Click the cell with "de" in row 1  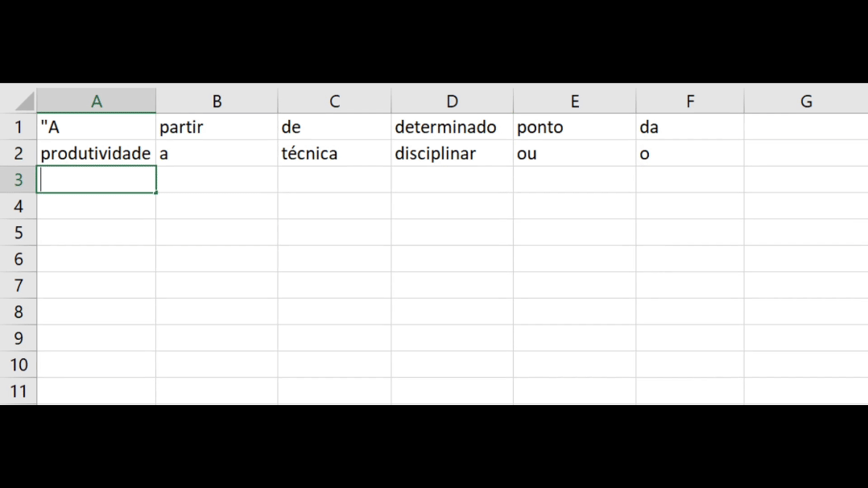[x=334, y=127]
